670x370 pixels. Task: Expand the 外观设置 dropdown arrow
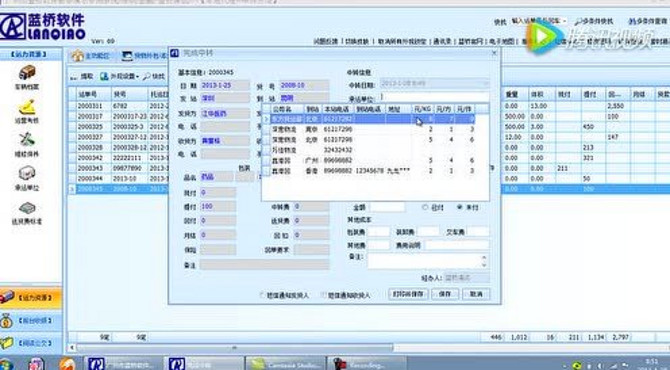click(138, 77)
